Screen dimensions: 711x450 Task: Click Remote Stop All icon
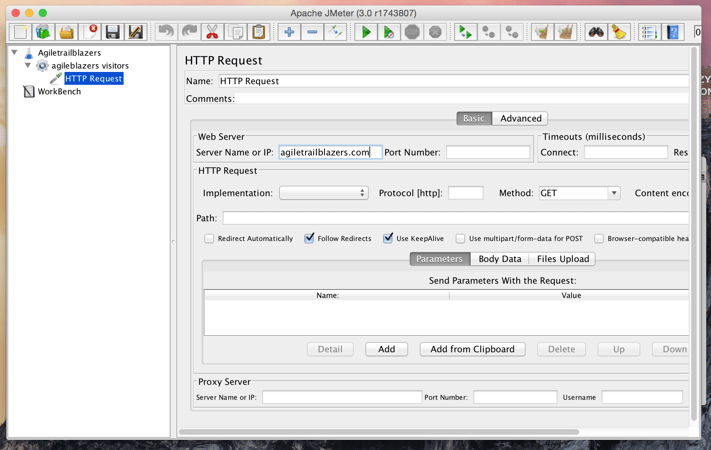tap(488, 32)
